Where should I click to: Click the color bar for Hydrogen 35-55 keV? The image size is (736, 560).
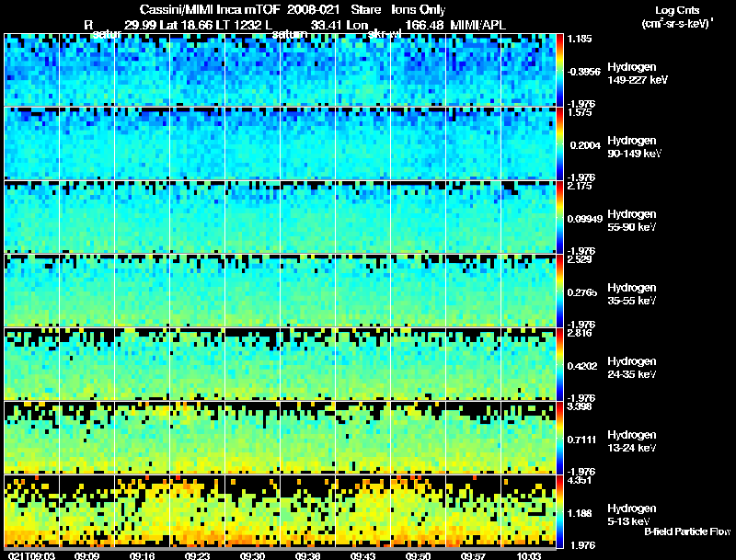coord(559,291)
